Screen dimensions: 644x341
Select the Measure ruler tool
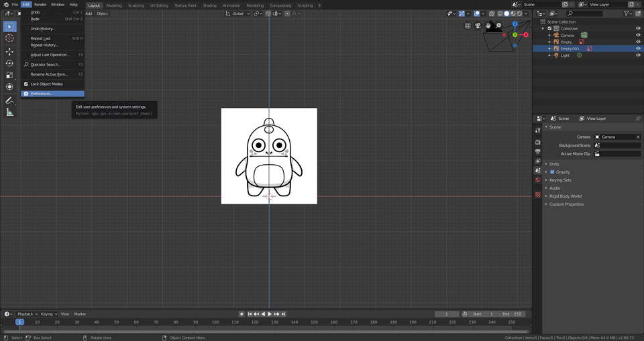9,113
